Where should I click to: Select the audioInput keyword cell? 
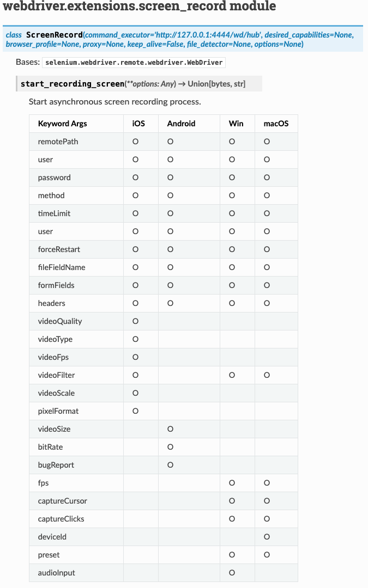click(x=57, y=573)
